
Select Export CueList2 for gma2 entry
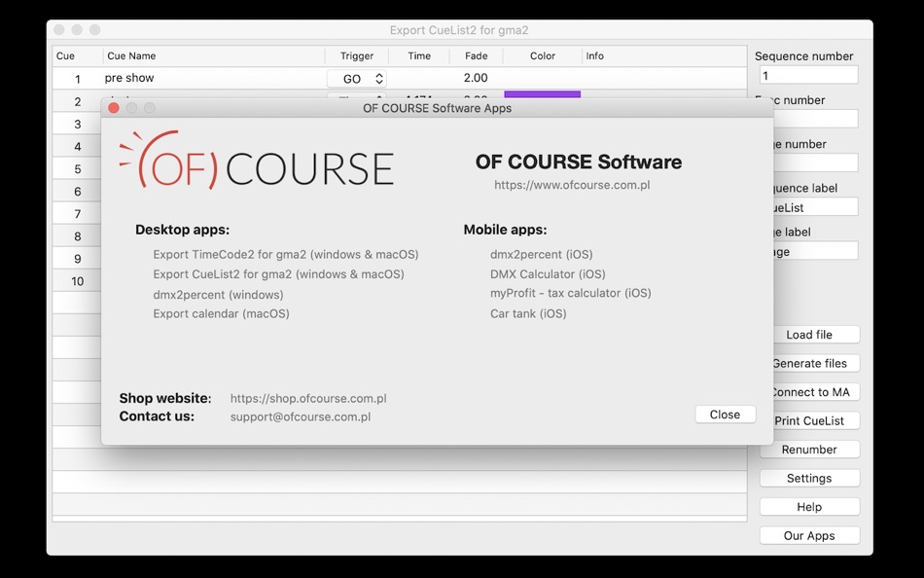279,274
